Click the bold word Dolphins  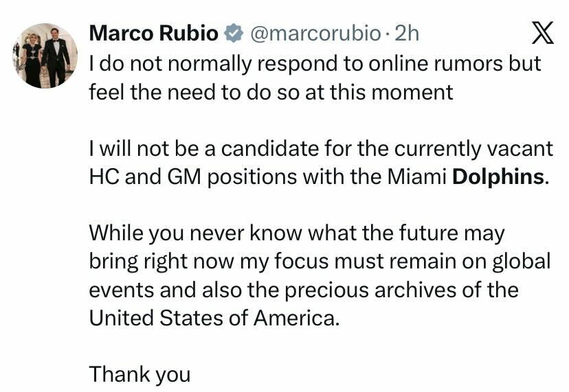pos(498,176)
